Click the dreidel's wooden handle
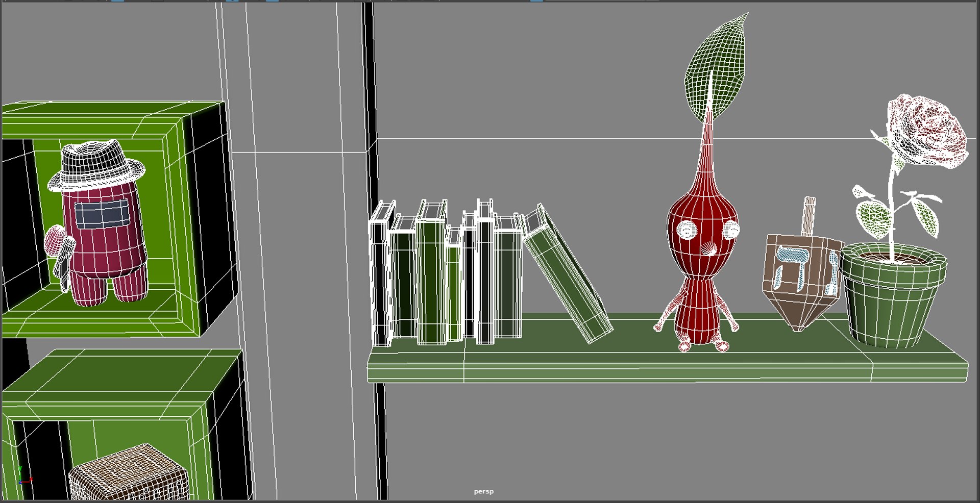Screen dimensions: 980x503 (808, 216)
